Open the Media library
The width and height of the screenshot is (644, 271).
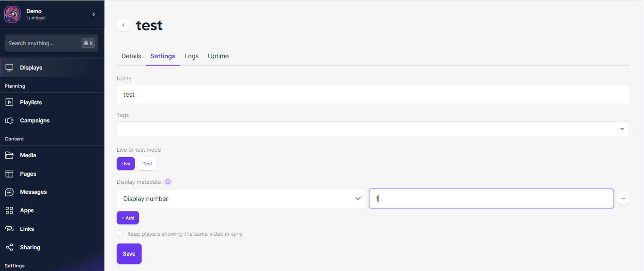(28, 155)
